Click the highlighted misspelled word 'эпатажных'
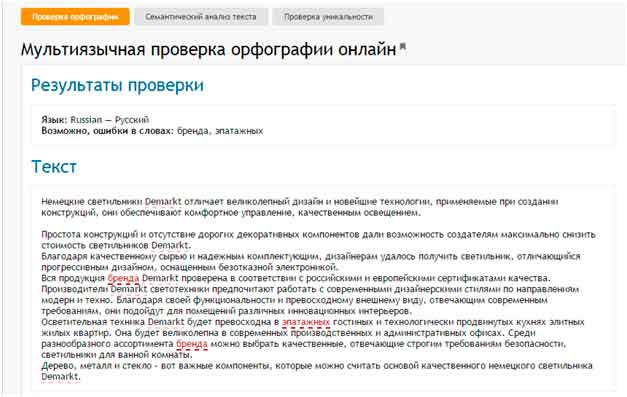The width and height of the screenshot is (627, 397). [306, 322]
